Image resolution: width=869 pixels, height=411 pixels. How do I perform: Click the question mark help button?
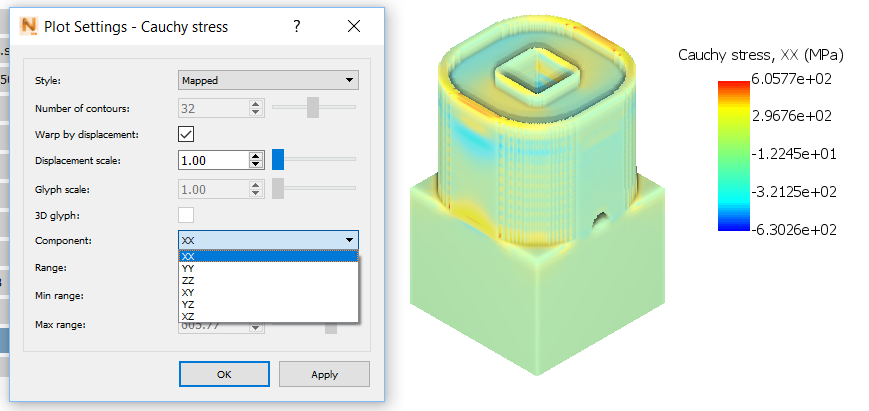[297, 26]
